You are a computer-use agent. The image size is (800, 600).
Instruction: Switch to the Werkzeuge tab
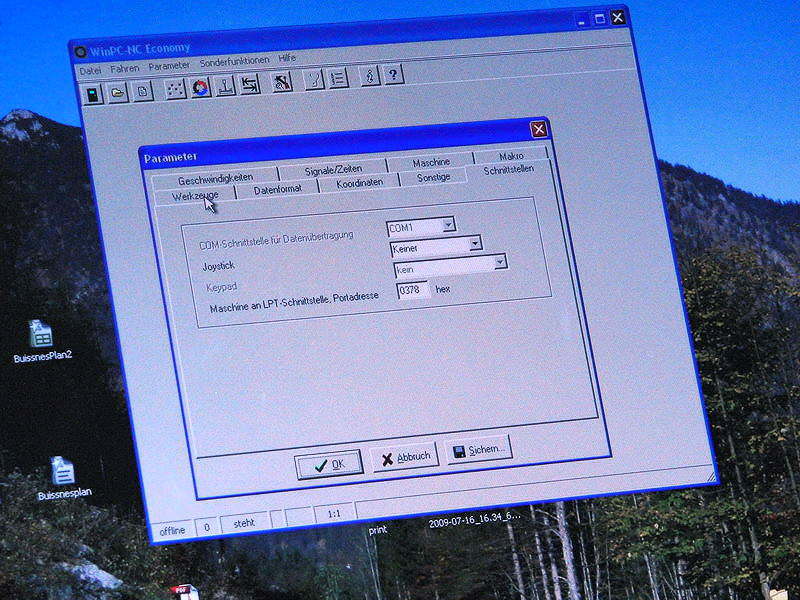tap(195, 196)
